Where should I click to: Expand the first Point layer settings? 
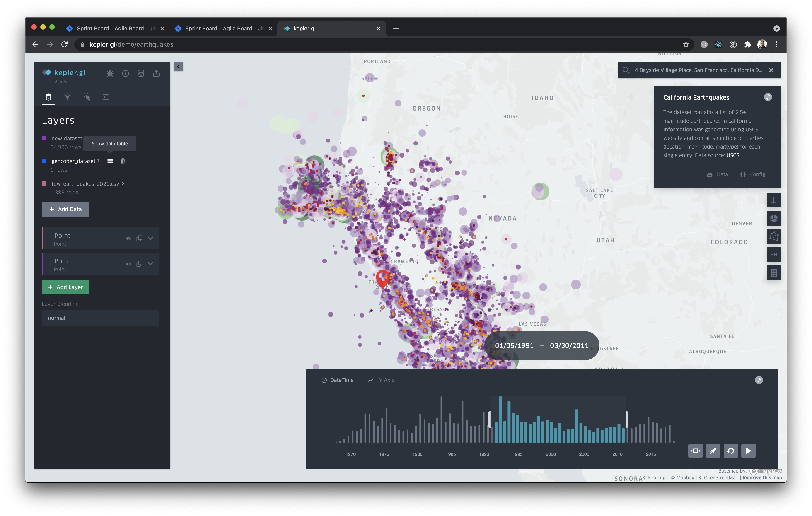coord(150,238)
